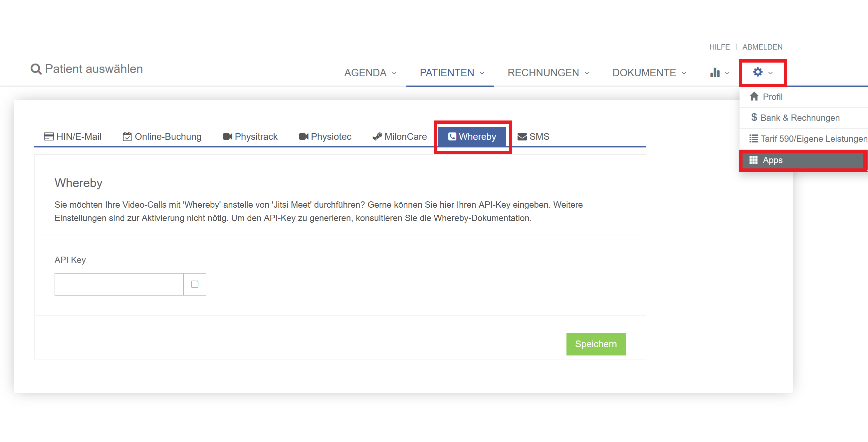This screenshot has height=442, width=868.
Task: Expand the AGENDA dropdown chevron
Action: pyautogui.click(x=394, y=73)
